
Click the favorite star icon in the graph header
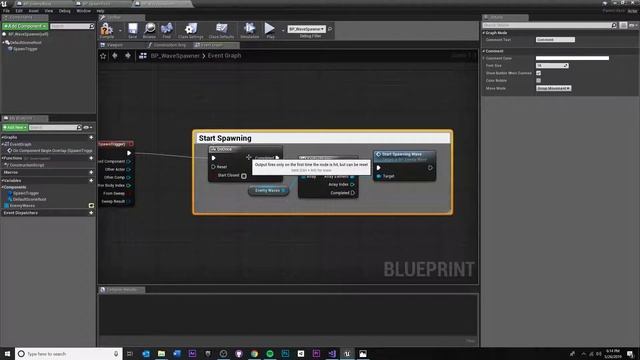click(103, 56)
